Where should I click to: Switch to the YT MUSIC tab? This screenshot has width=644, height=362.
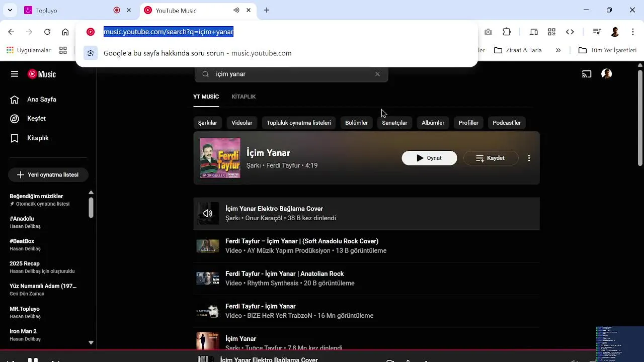pos(206,97)
